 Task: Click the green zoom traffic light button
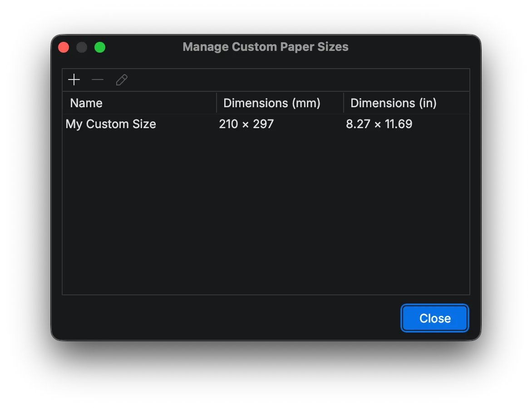coord(99,47)
